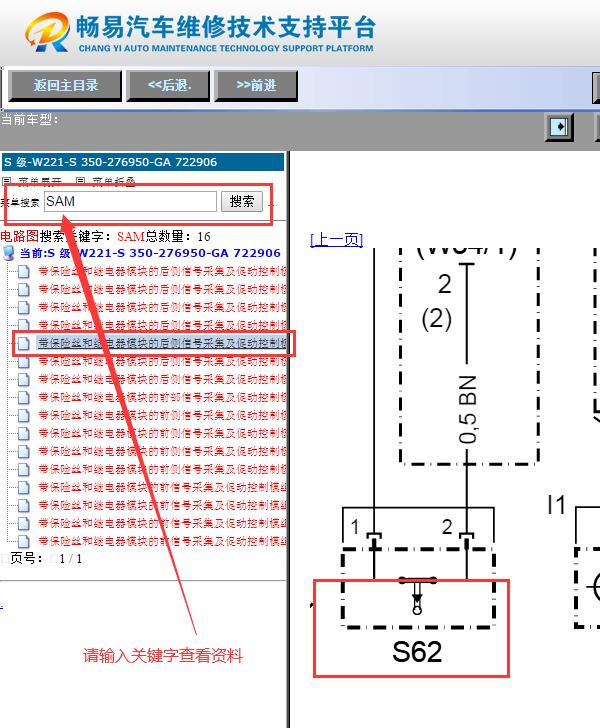Click the 搜索 search button
Screen dimensions: 600x728
[242, 202]
